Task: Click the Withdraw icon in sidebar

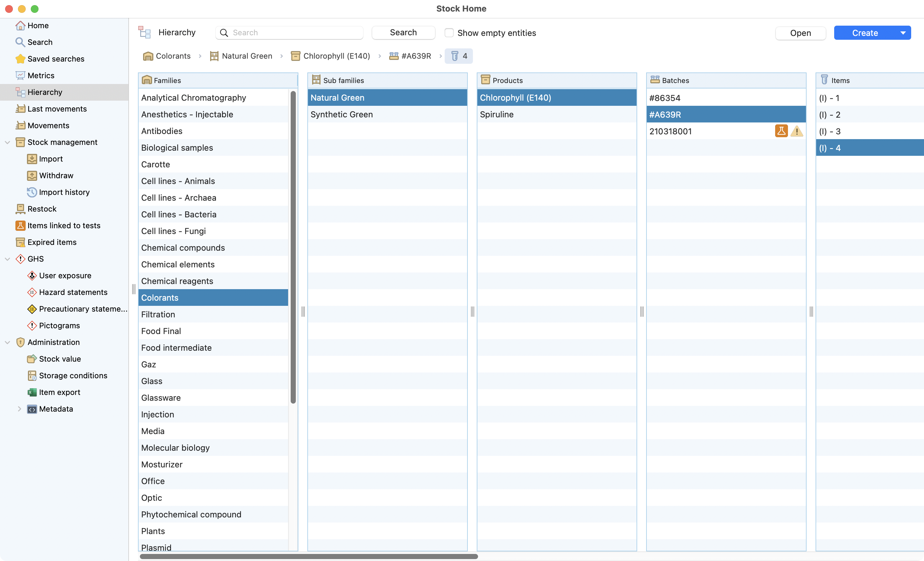Action: point(32,175)
